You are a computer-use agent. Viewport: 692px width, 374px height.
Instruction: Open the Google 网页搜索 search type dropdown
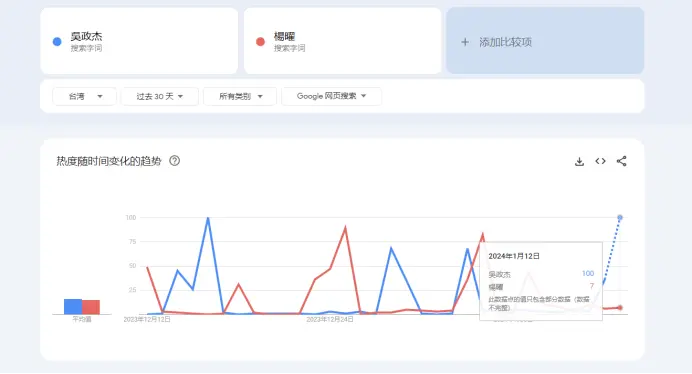(x=331, y=96)
